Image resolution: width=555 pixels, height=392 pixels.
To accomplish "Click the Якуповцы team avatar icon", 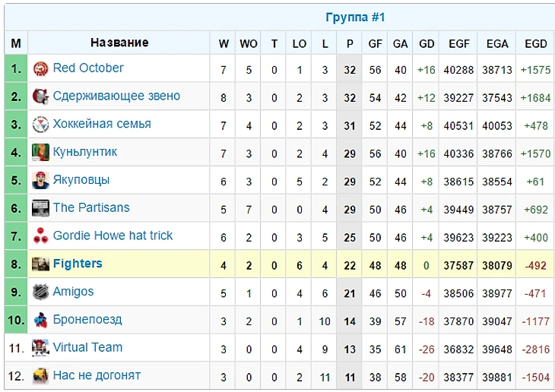I will point(40,181).
